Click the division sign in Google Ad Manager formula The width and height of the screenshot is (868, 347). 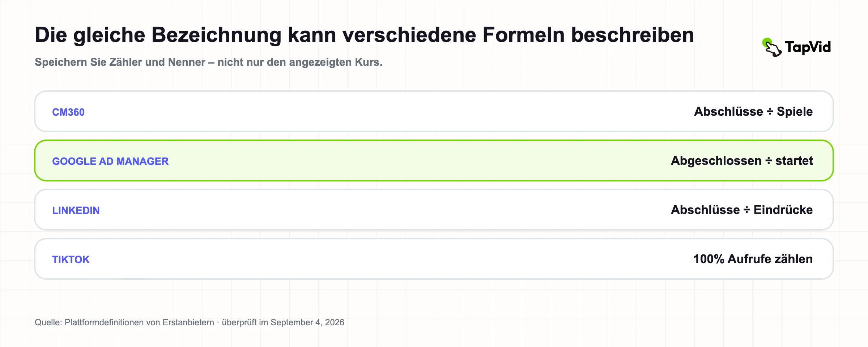769,161
